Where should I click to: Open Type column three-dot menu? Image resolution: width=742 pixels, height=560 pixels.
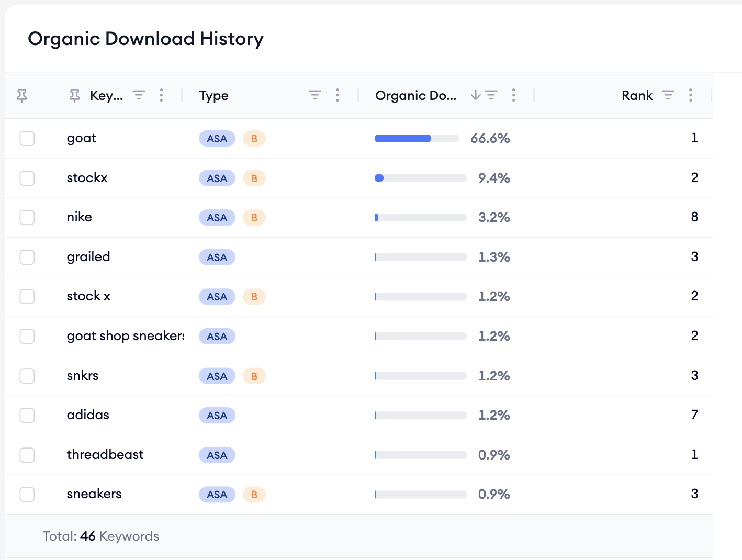(x=338, y=95)
